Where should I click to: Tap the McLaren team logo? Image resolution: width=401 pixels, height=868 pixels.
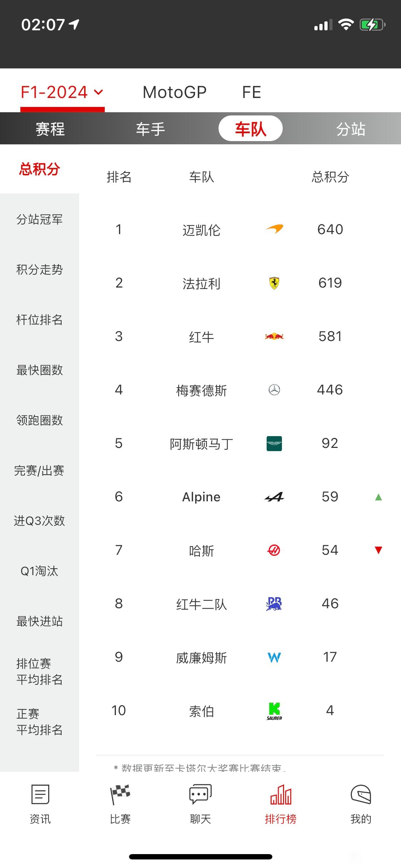(274, 229)
